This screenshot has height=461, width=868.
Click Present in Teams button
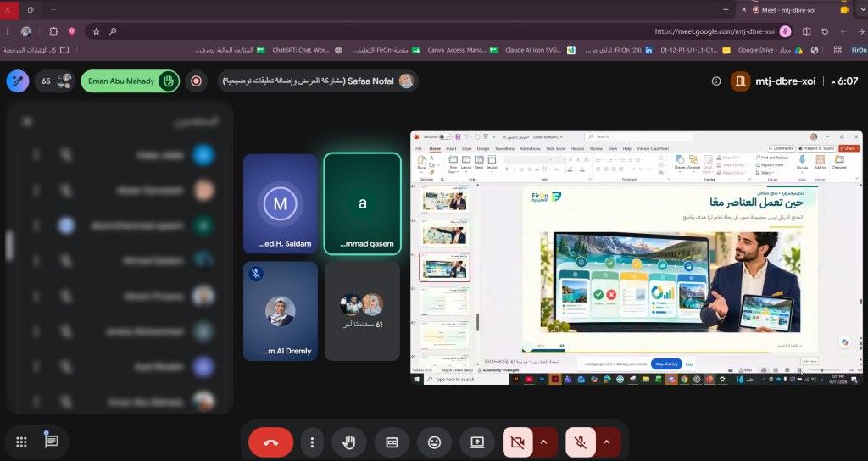click(816, 148)
